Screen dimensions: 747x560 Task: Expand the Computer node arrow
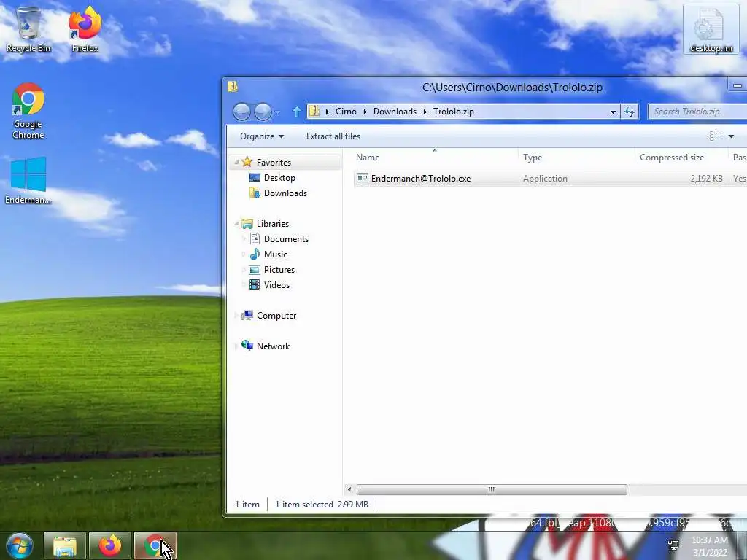pyautogui.click(x=236, y=316)
